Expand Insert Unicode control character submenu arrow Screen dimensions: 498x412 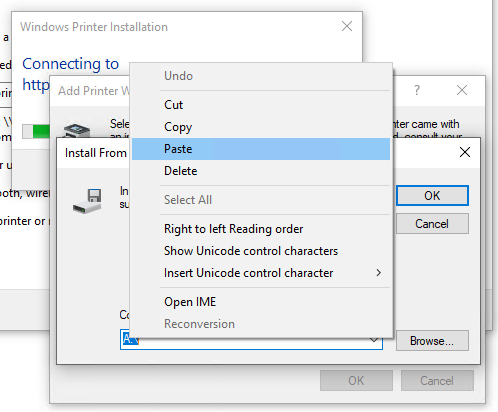[378, 273]
